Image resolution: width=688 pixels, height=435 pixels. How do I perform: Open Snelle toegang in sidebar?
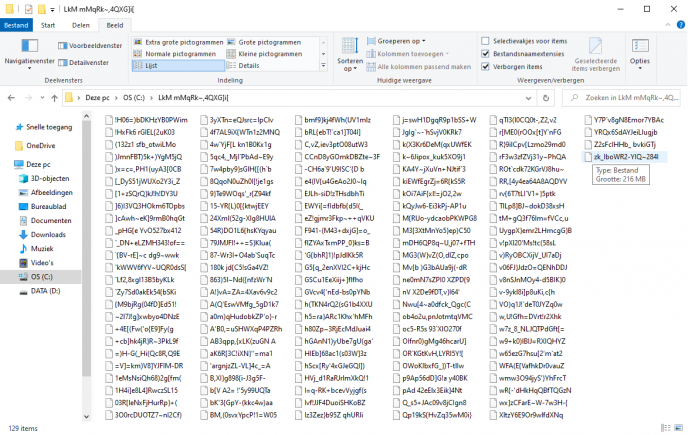click(44, 127)
